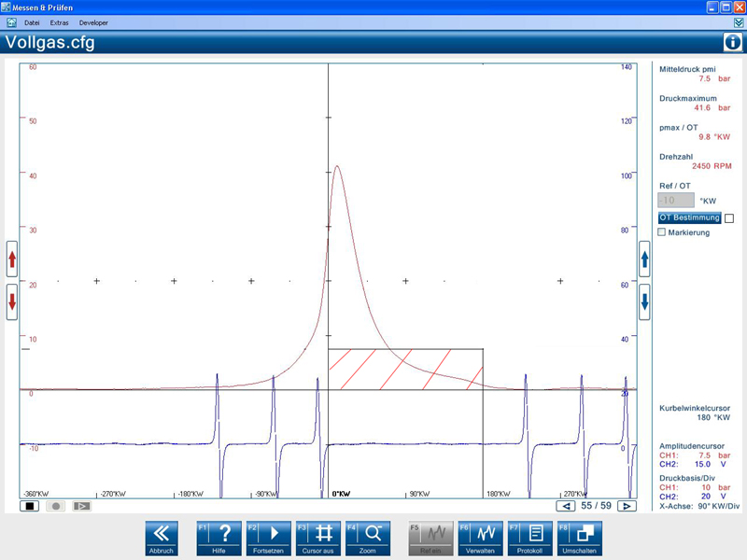Go to the next record after 55 / 59
Viewport: 747px width, 560px height.
[627, 506]
